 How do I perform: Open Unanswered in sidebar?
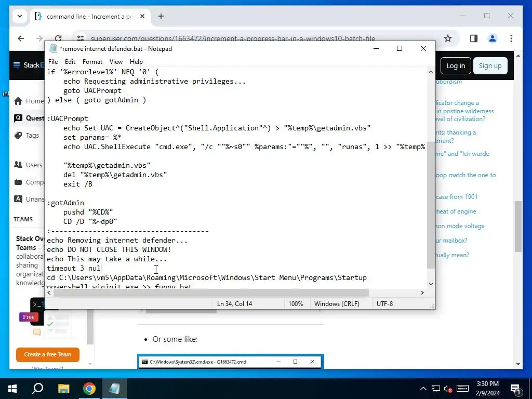(x=29, y=199)
